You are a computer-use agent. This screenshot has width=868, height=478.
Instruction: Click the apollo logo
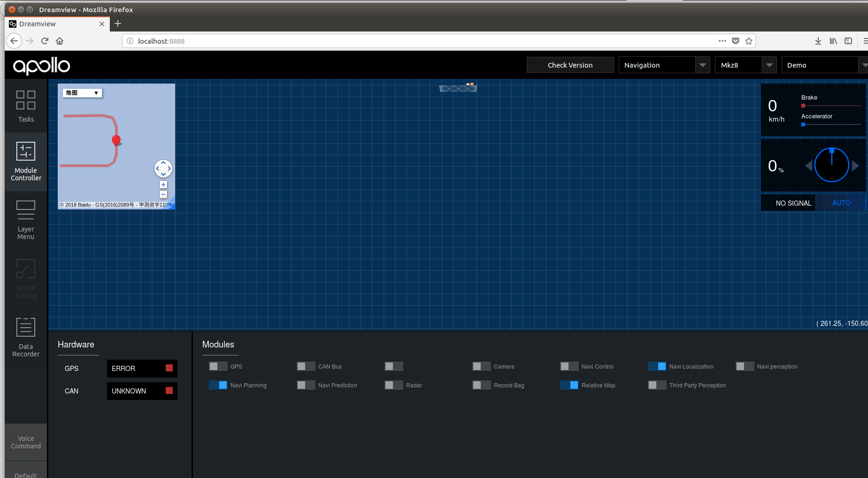(x=41, y=66)
